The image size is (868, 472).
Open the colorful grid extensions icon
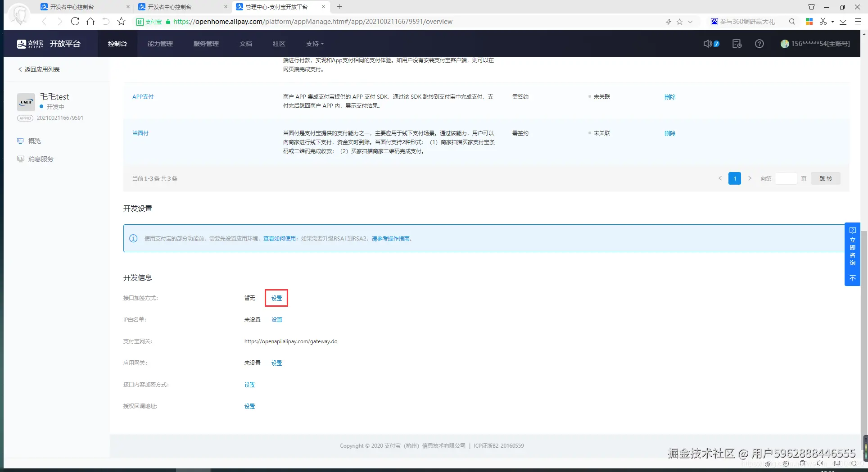(809, 22)
